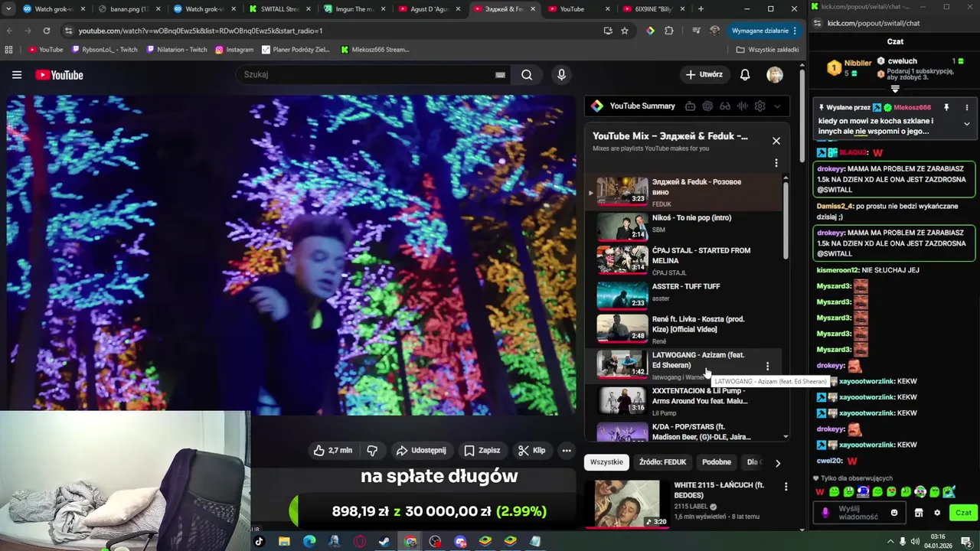Click the glasses icon in YouTube Summary
Screen dimensions: 980x551
(x=724, y=106)
